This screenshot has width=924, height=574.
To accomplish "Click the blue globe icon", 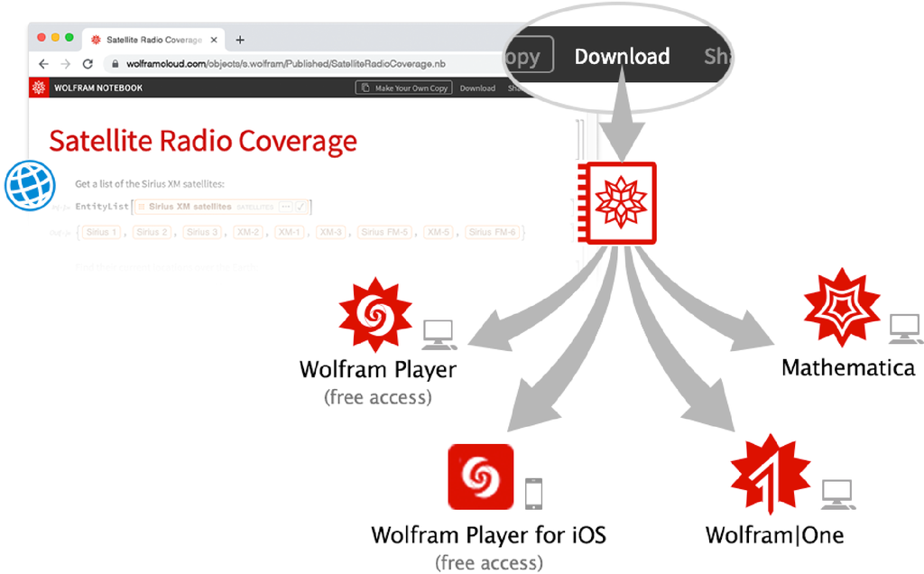I will [30, 186].
